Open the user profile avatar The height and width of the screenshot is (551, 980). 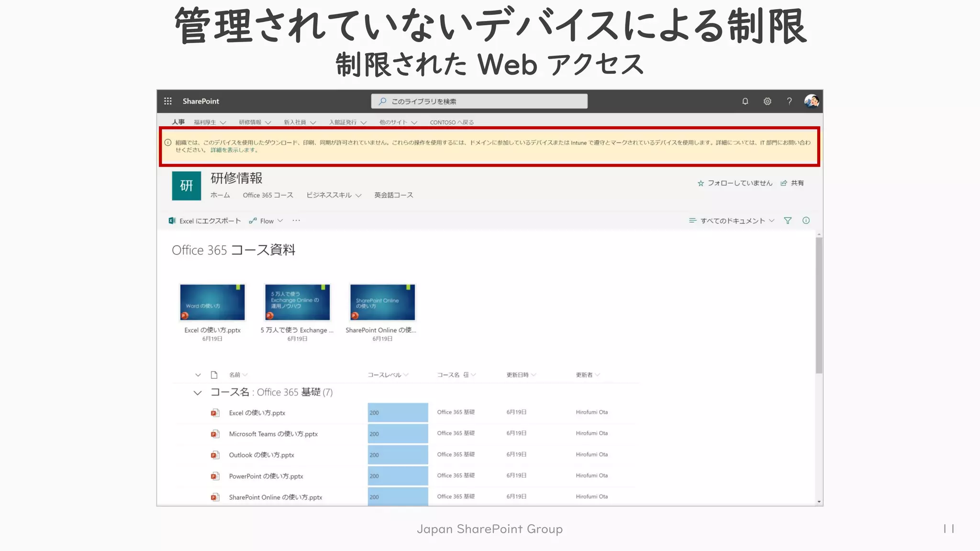[812, 101]
